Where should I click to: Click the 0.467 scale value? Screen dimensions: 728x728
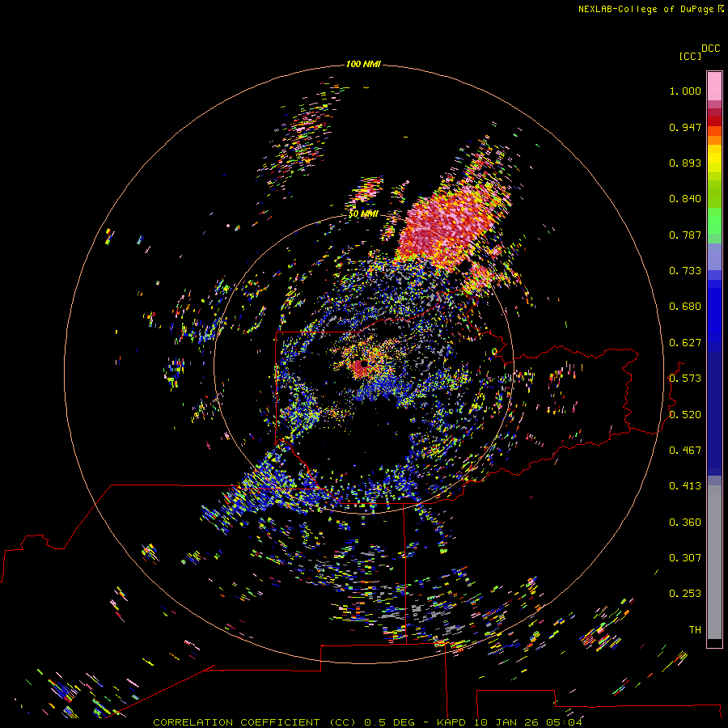click(685, 451)
